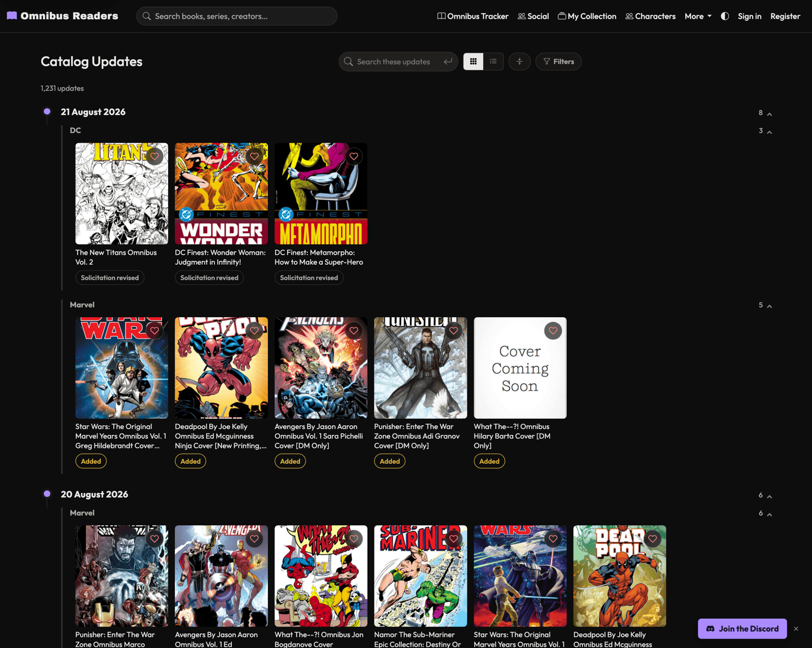This screenshot has width=812, height=648.
Task: Open the More dropdown menu
Action: point(698,16)
